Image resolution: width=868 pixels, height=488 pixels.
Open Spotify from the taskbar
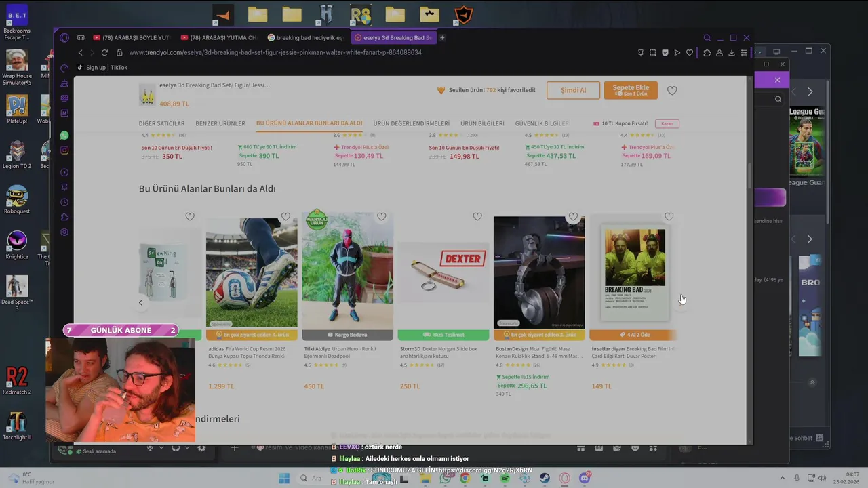coord(505,478)
